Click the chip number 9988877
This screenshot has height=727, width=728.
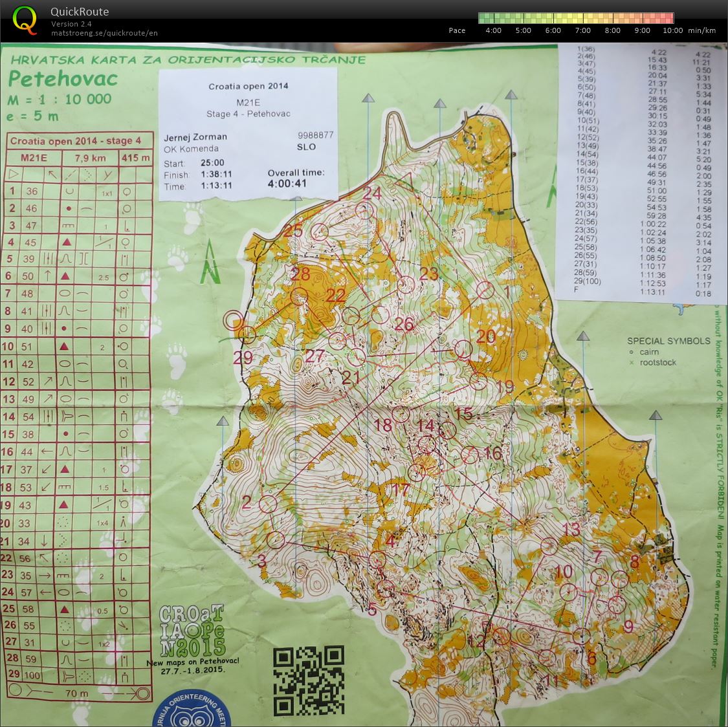tap(316, 135)
